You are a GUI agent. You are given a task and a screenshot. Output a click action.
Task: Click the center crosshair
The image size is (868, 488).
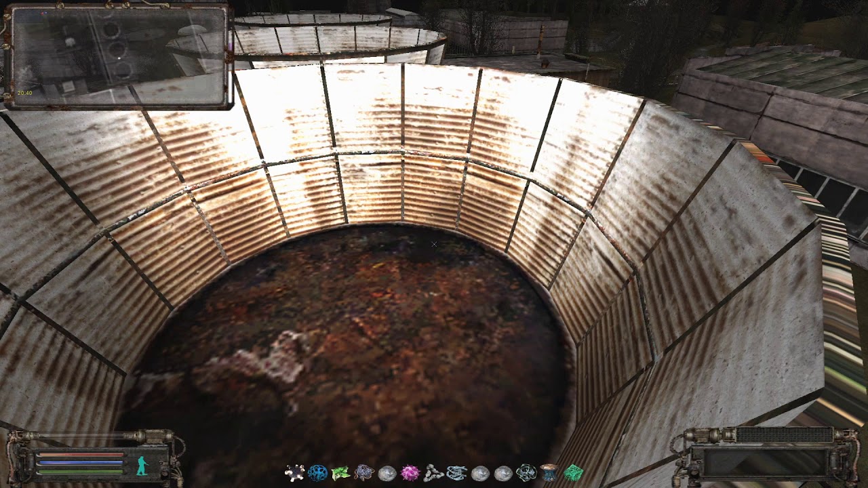point(434,244)
